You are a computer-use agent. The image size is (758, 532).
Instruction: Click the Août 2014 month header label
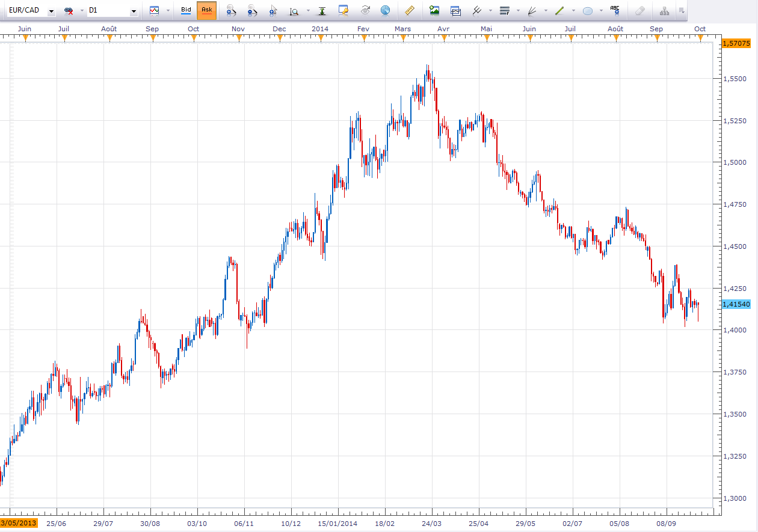pyautogui.click(x=615, y=29)
